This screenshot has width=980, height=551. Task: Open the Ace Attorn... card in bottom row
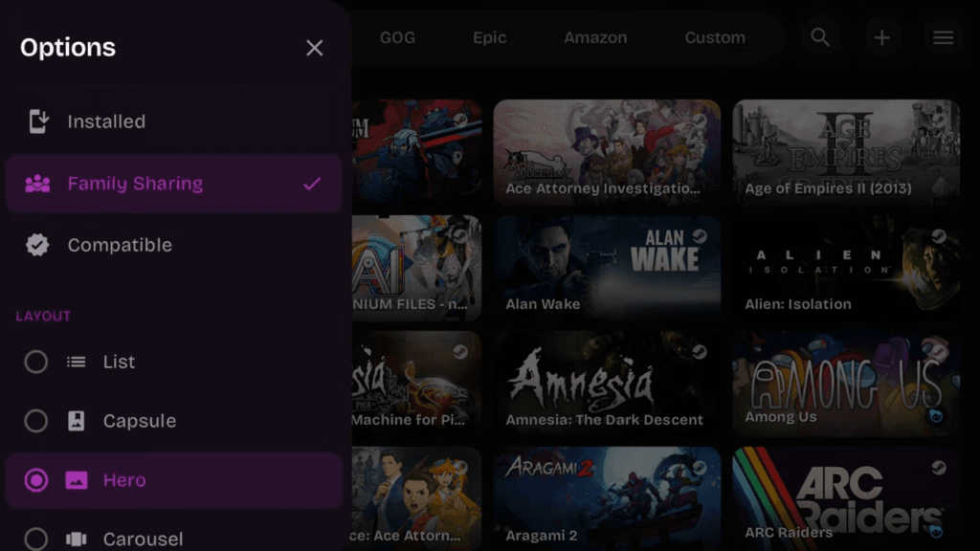pos(416,499)
